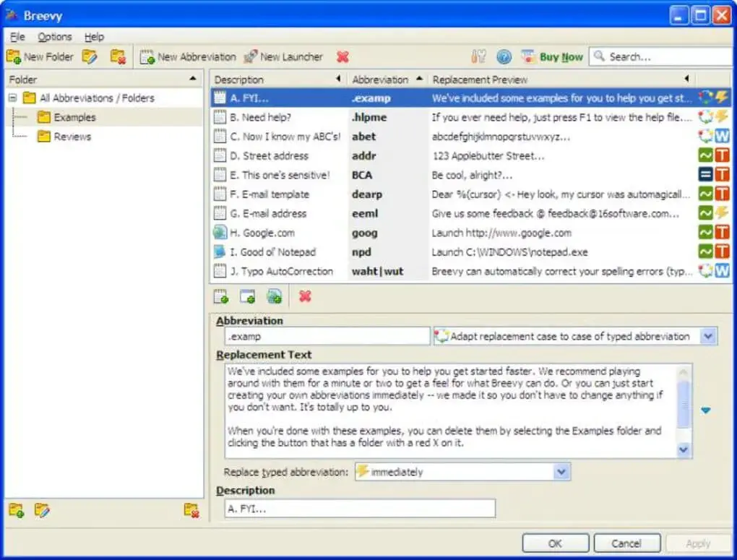The image size is (737, 560).
Task: Collapse the All Abbreviations / Folders tree node
Action: tap(13, 98)
